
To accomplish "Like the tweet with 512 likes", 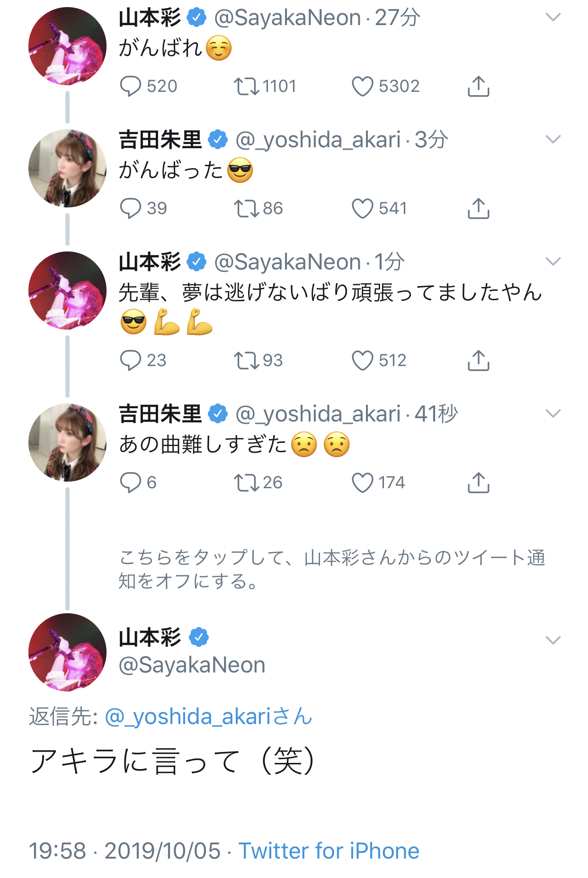I will pyautogui.click(x=362, y=360).
